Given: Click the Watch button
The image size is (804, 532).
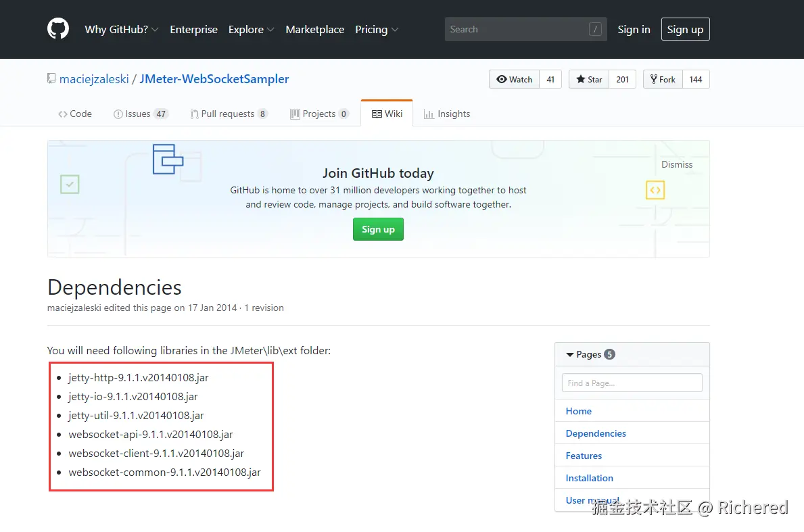Looking at the screenshot, I should 515,80.
